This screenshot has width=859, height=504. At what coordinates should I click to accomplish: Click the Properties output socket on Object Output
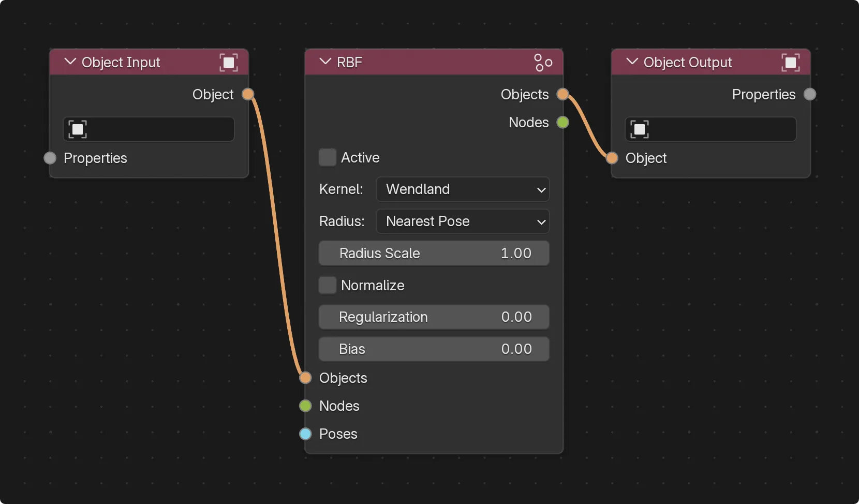[x=810, y=94]
